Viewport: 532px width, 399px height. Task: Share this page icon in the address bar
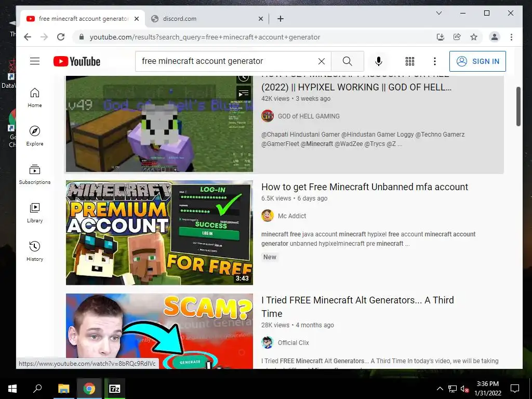[457, 37]
